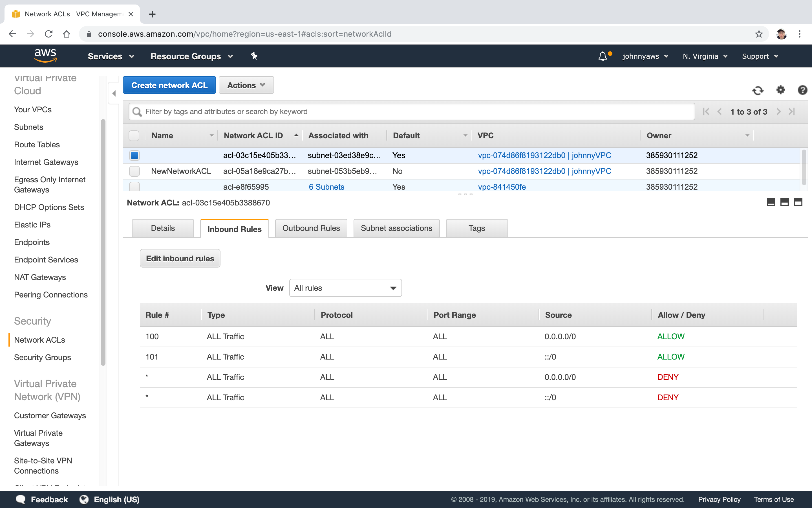
Task: Click the pin shortcut icon in navbar
Action: pos(254,56)
